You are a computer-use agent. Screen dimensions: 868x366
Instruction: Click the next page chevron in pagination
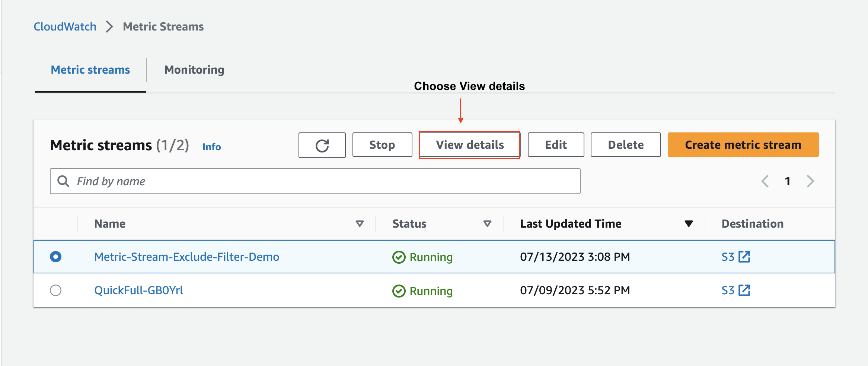(811, 181)
